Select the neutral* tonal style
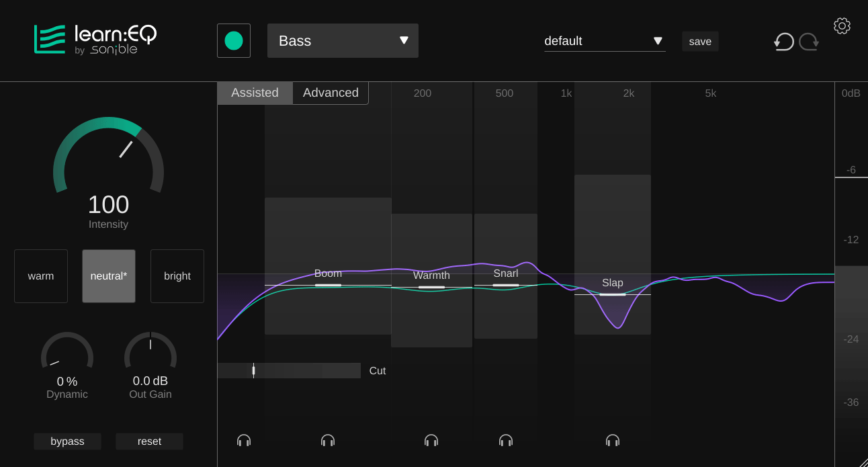The image size is (868, 467). click(109, 276)
